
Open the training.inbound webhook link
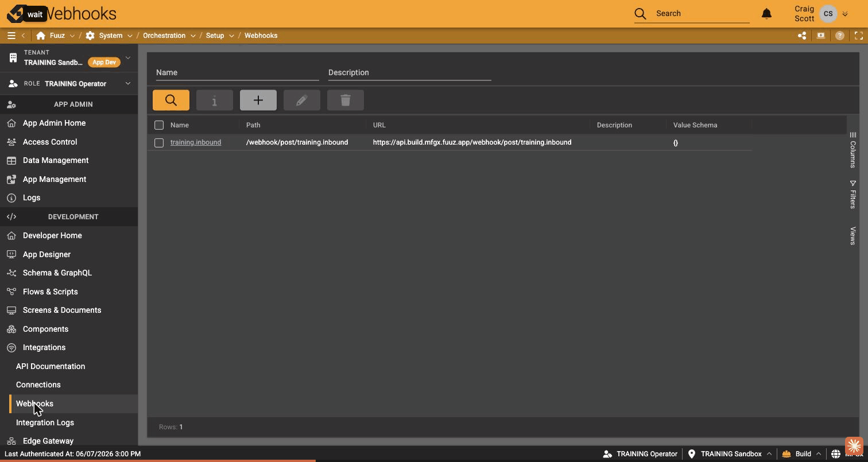(x=196, y=142)
